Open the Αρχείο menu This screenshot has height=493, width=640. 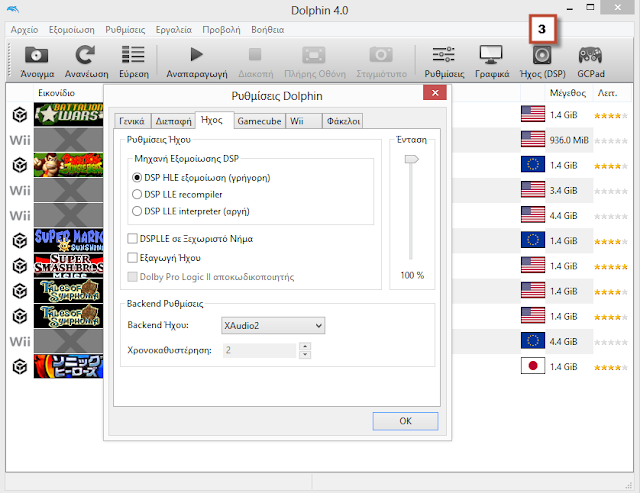[x=24, y=30]
